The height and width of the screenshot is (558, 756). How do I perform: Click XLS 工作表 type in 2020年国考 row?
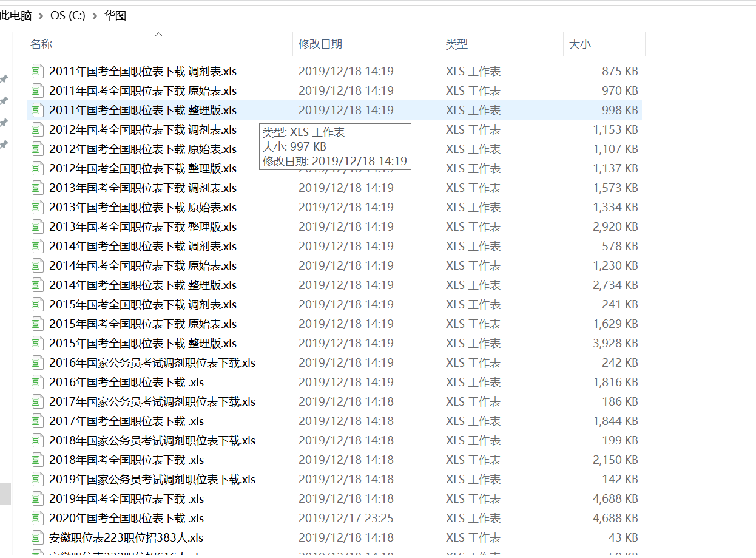click(473, 518)
